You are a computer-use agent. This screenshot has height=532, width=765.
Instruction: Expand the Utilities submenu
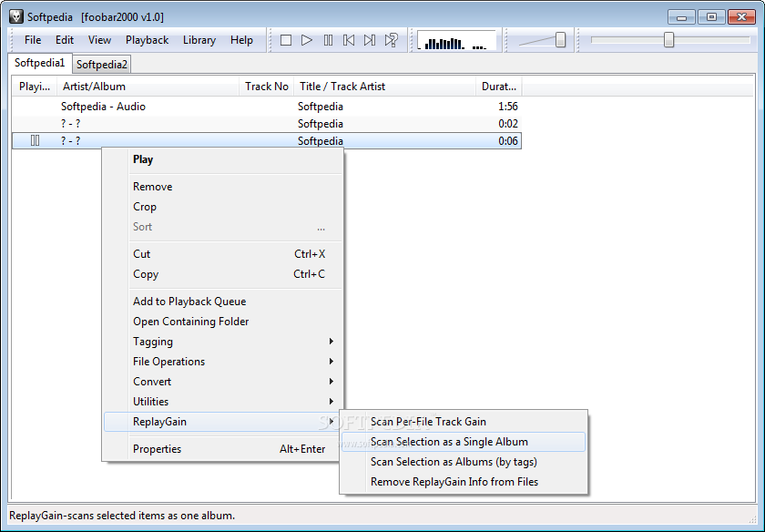coord(223,401)
